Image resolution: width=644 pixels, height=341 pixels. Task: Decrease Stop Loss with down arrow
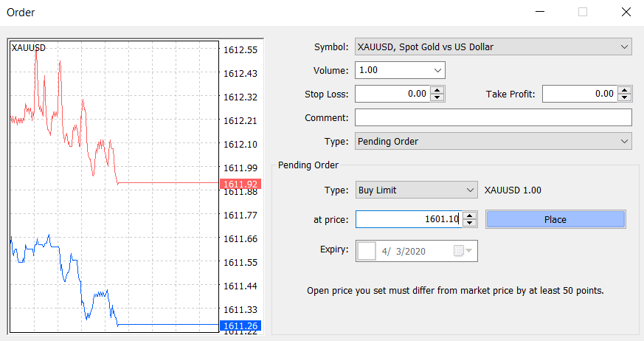click(437, 97)
